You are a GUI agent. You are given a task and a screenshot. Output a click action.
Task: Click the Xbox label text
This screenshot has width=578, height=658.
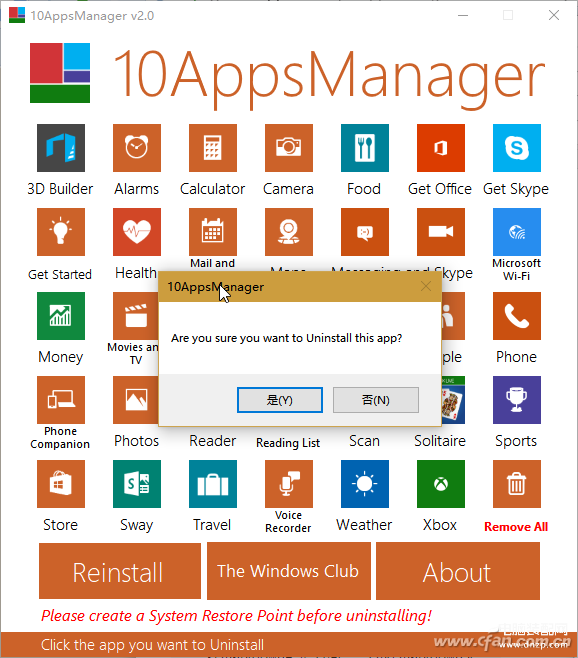pyautogui.click(x=440, y=525)
